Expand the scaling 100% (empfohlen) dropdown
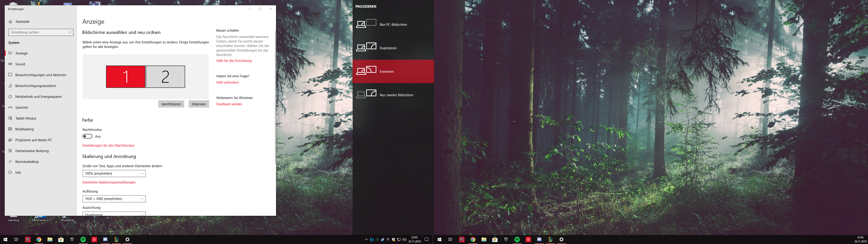This screenshot has height=244, width=868. click(x=114, y=173)
